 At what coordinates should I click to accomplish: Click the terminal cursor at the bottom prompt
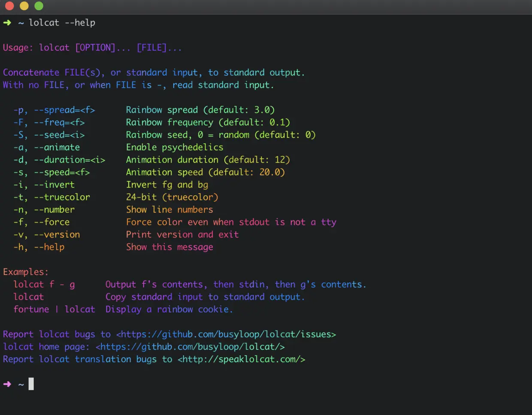pos(31,384)
